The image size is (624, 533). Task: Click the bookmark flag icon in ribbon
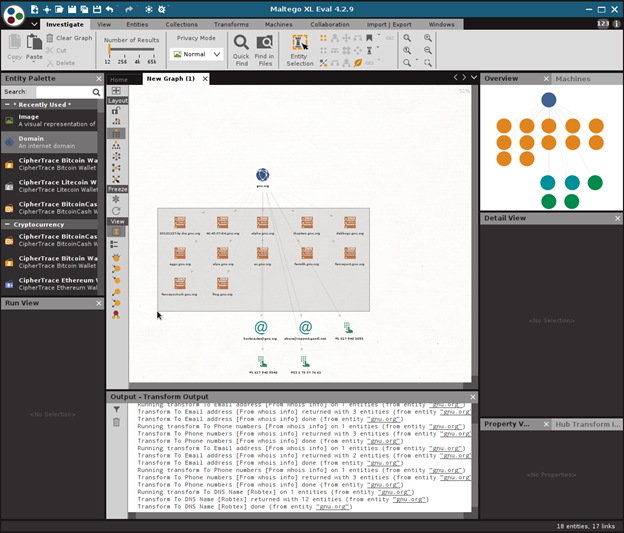click(369, 38)
